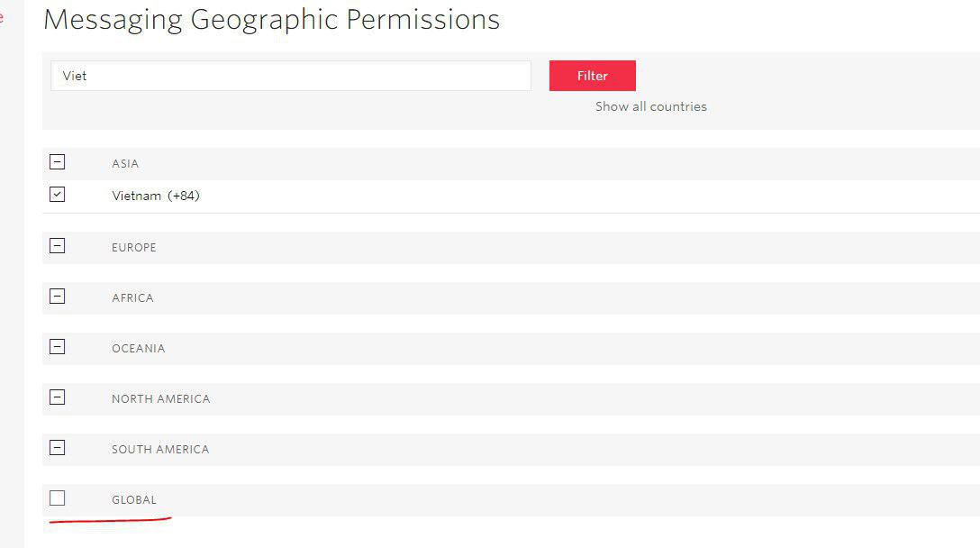Click the GLOBAL region label
980x548 pixels.
pos(133,500)
